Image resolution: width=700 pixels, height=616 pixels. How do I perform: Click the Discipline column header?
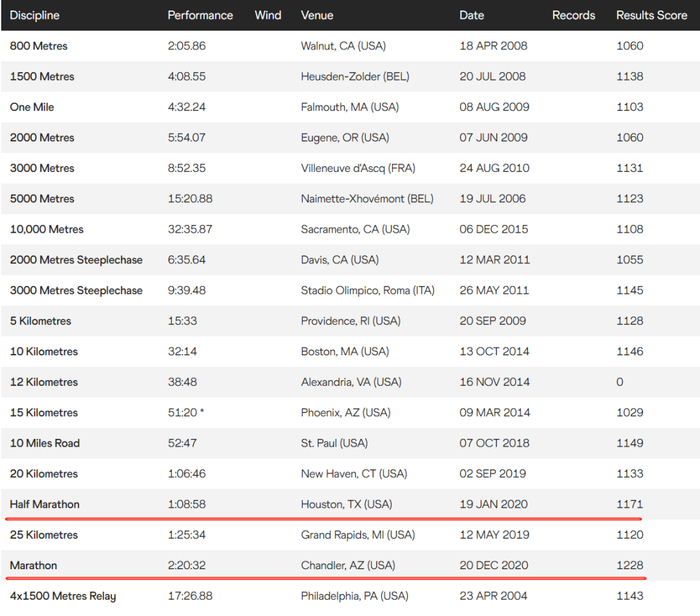click(35, 15)
